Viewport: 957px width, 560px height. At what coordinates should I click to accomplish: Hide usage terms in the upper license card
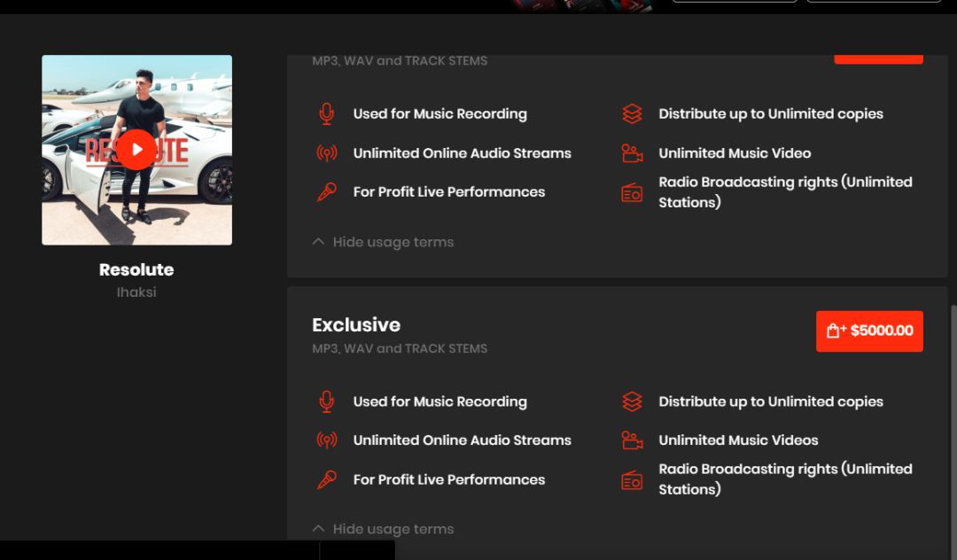click(x=383, y=242)
